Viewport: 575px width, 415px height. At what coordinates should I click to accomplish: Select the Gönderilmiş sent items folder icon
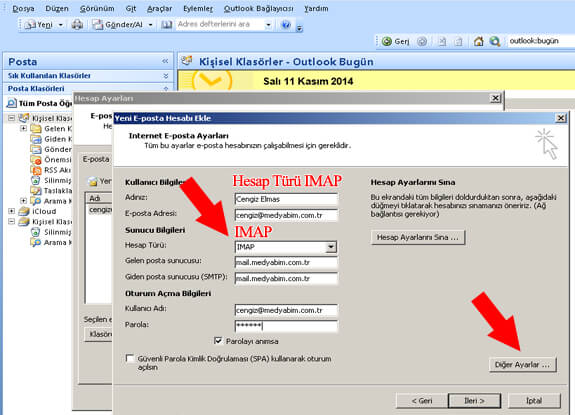coord(36,149)
